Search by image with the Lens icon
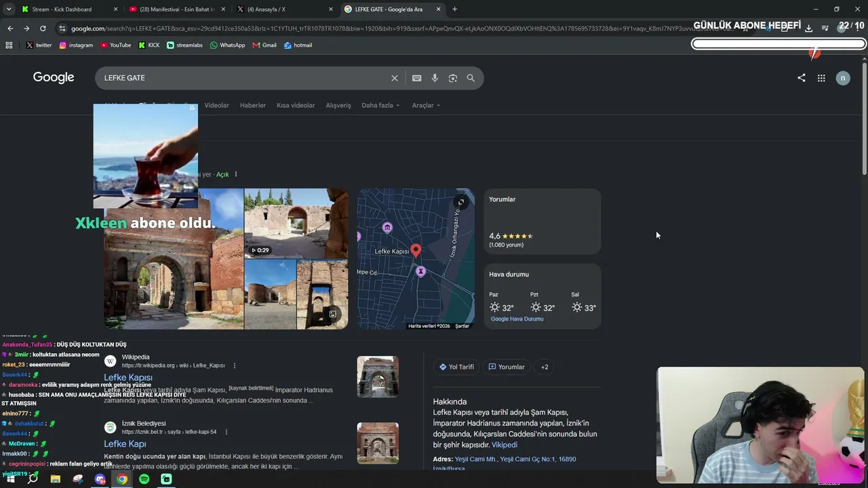This screenshot has height=488, width=868. coord(453,78)
